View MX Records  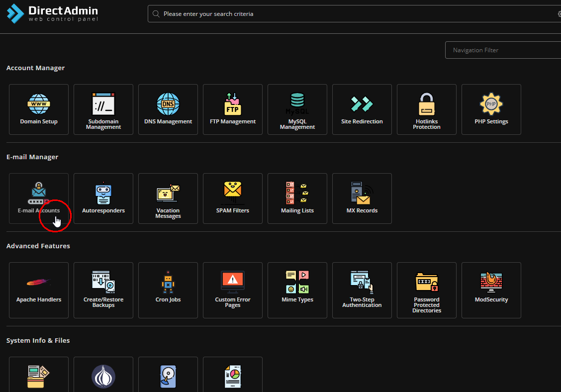362,198
